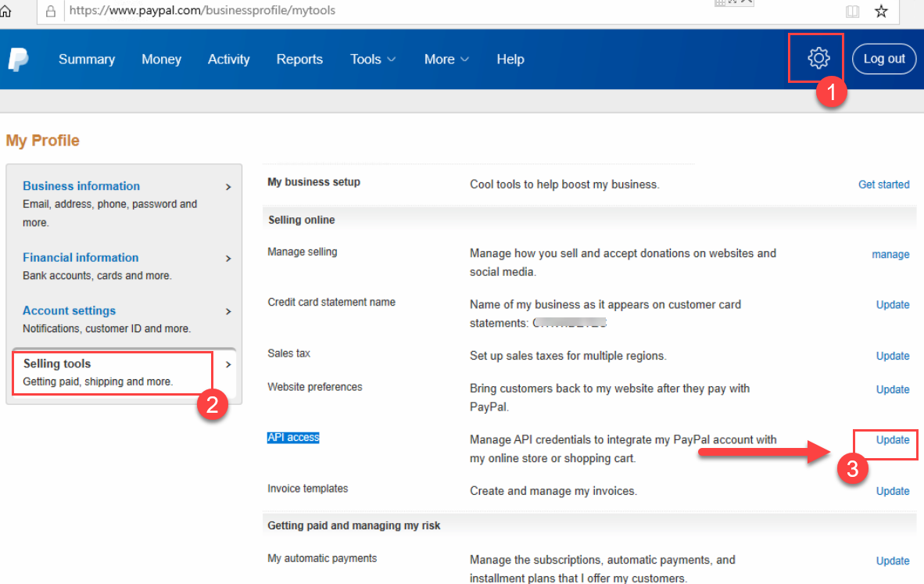924x584 pixels.
Task: Expand the More dropdown menu
Action: tap(446, 59)
